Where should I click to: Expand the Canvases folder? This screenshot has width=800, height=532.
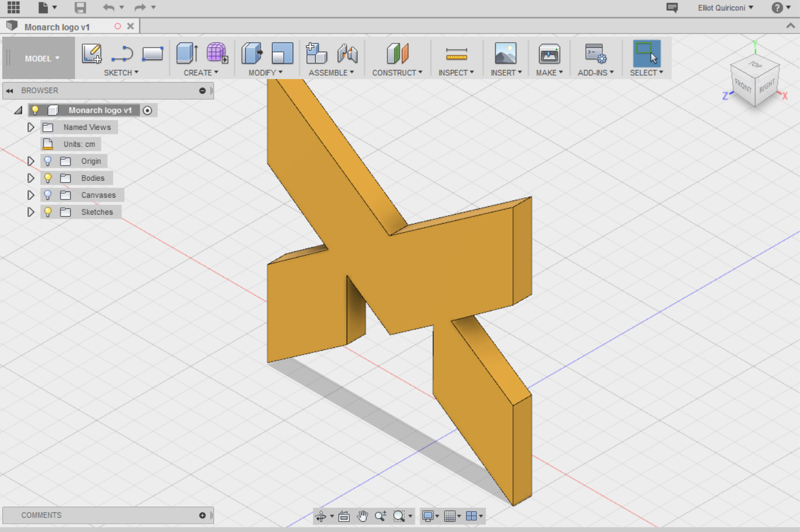[x=31, y=195]
